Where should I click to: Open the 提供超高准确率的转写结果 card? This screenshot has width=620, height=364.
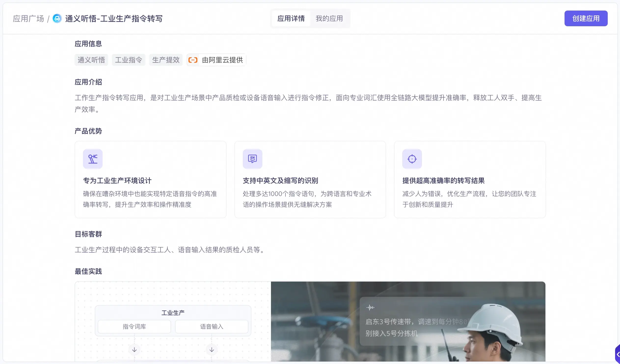click(470, 180)
